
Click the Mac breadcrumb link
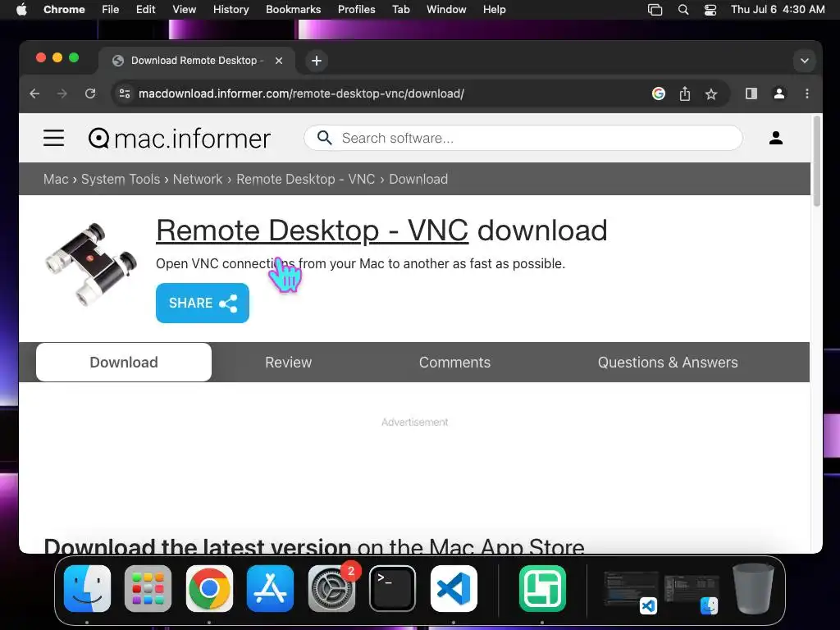coord(56,179)
